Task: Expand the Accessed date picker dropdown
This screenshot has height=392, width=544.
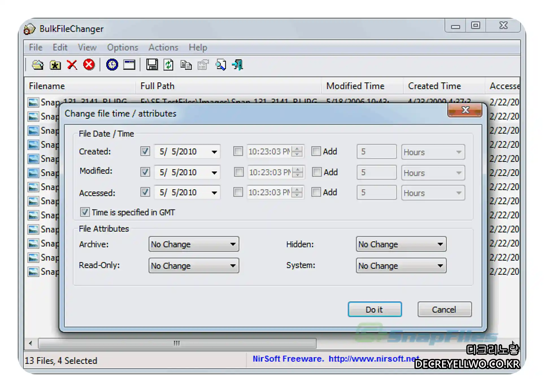Action: click(214, 193)
